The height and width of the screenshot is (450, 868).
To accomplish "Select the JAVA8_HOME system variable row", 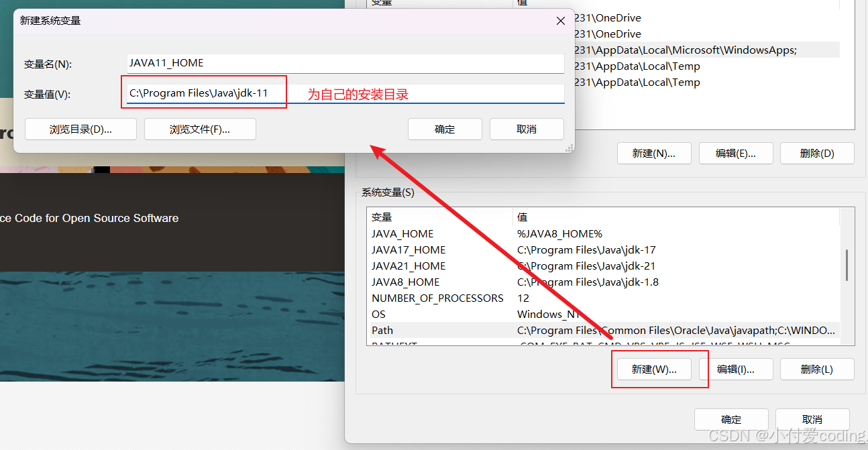I will click(x=603, y=282).
